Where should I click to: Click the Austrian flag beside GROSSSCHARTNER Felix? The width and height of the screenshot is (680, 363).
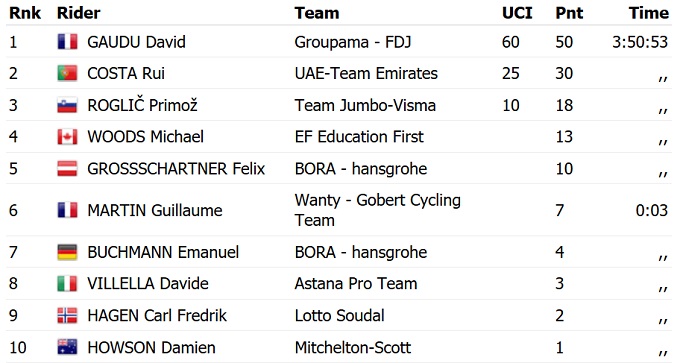pyautogui.click(x=67, y=168)
